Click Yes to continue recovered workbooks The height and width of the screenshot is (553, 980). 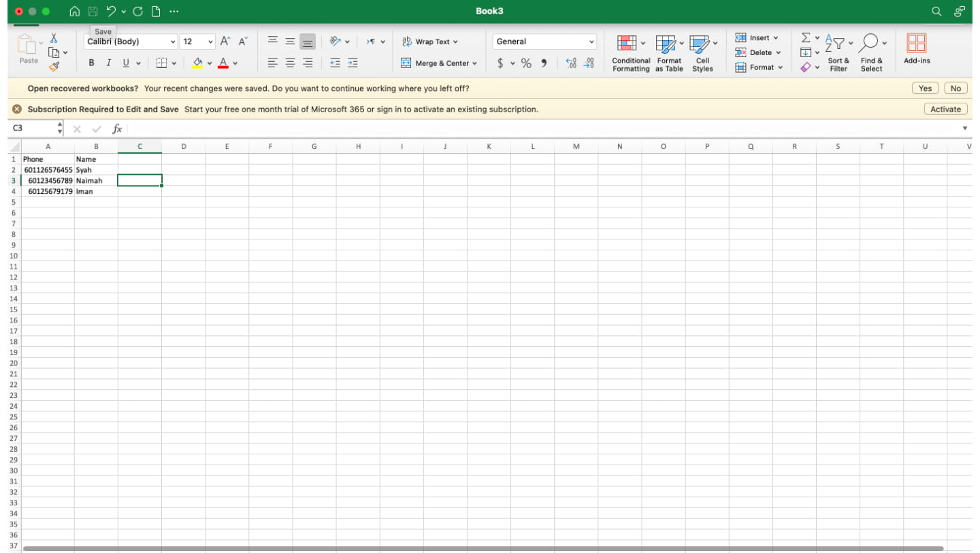(x=924, y=88)
